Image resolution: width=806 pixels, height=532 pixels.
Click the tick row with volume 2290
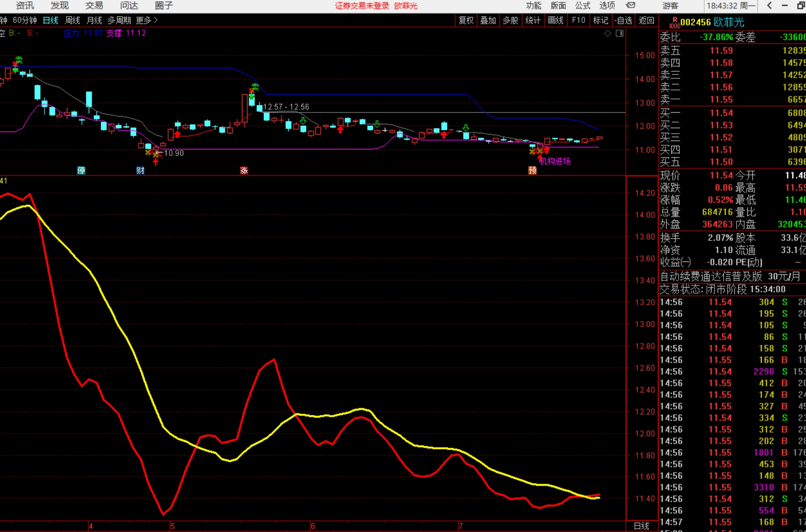[732, 372]
